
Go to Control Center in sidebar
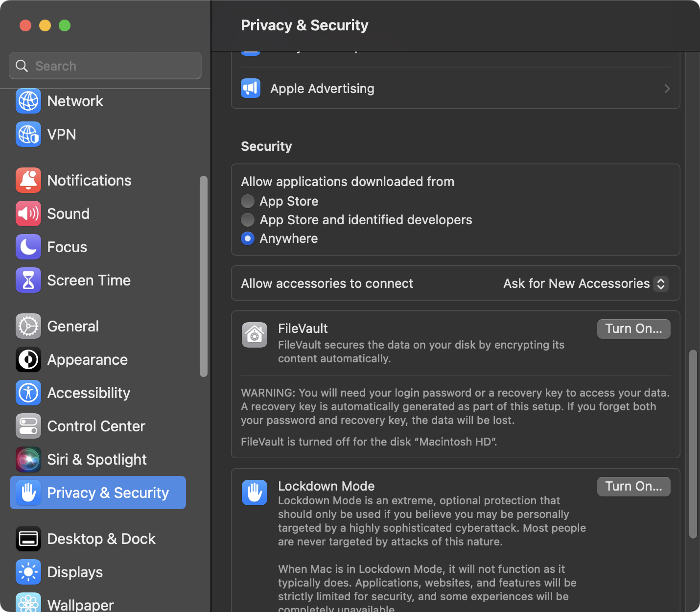(x=96, y=426)
